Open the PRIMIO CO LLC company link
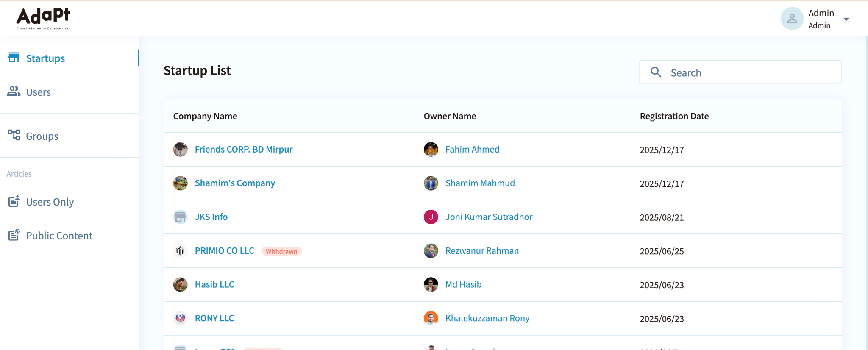The width and height of the screenshot is (868, 350). point(225,251)
